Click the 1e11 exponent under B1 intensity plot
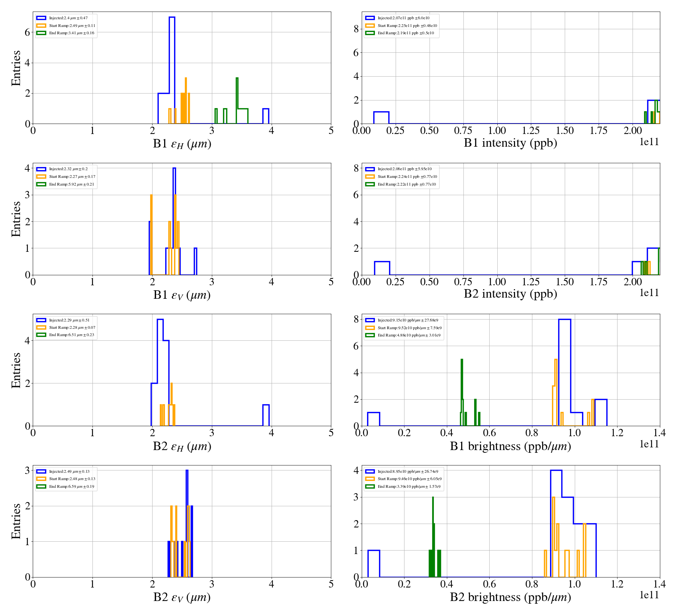This screenshot has width=678, height=616. [649, 142]
